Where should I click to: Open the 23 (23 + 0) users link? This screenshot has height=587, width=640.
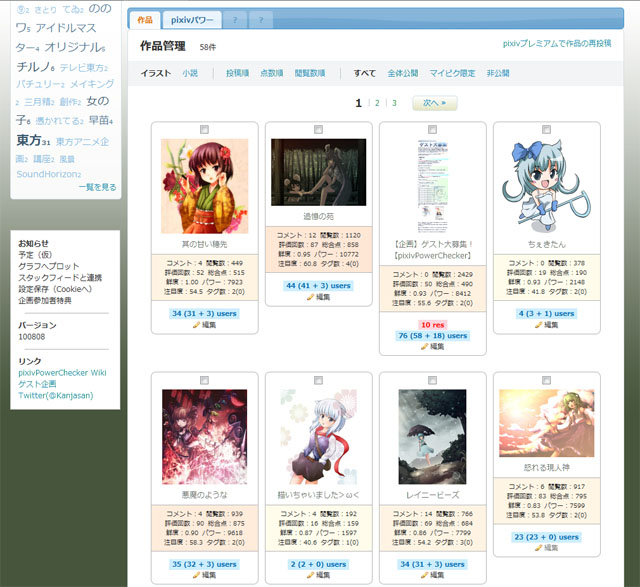(547, 537)
